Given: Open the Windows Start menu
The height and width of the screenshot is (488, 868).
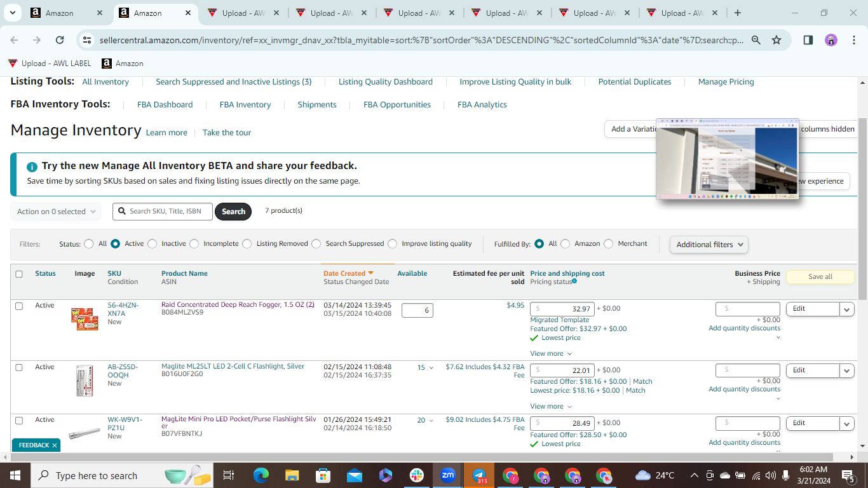Looking at the screenshot, I should (15, 475).
